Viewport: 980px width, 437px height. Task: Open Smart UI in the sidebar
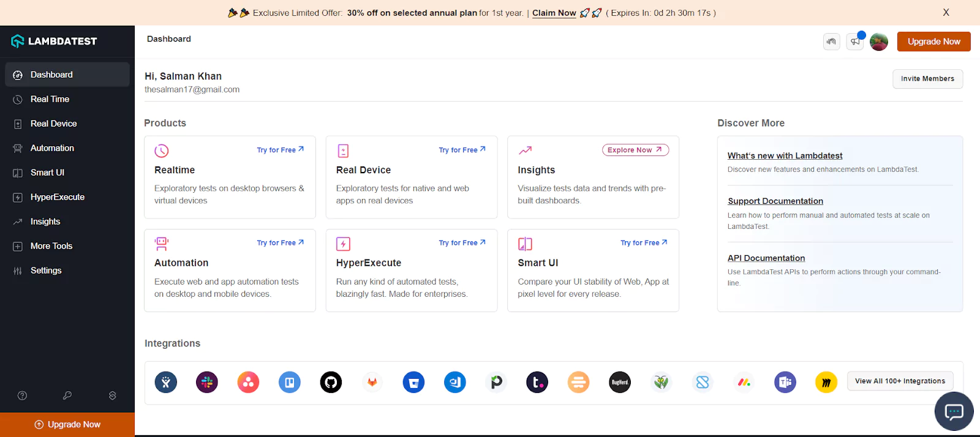(67, 173)
